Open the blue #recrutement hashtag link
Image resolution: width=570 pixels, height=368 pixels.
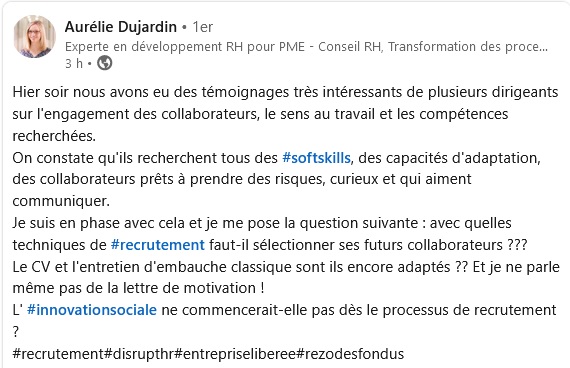[x=157, y=245]
